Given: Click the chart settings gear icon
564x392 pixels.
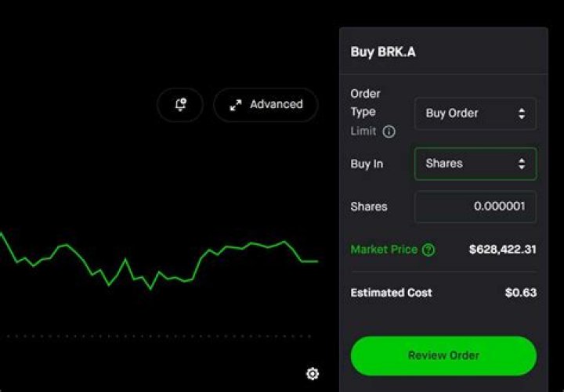Looking at the screenshot, I should (x=313, y=374).
